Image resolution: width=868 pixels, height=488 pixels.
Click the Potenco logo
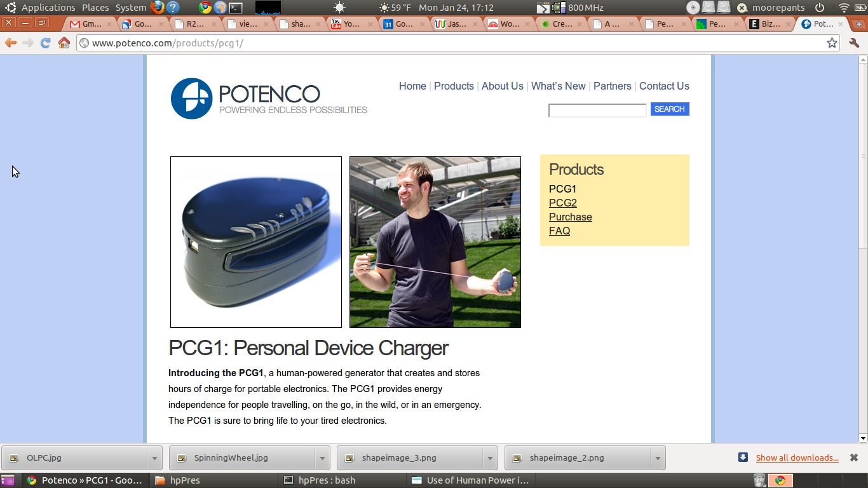269,98
